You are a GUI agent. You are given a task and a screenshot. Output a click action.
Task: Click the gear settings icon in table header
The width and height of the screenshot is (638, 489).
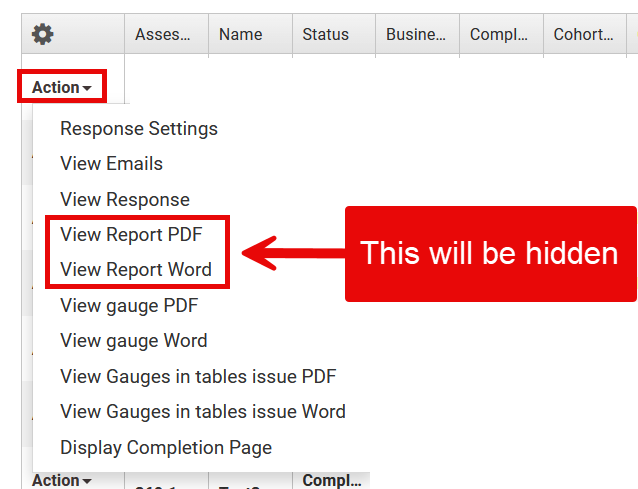coord(42,35)
